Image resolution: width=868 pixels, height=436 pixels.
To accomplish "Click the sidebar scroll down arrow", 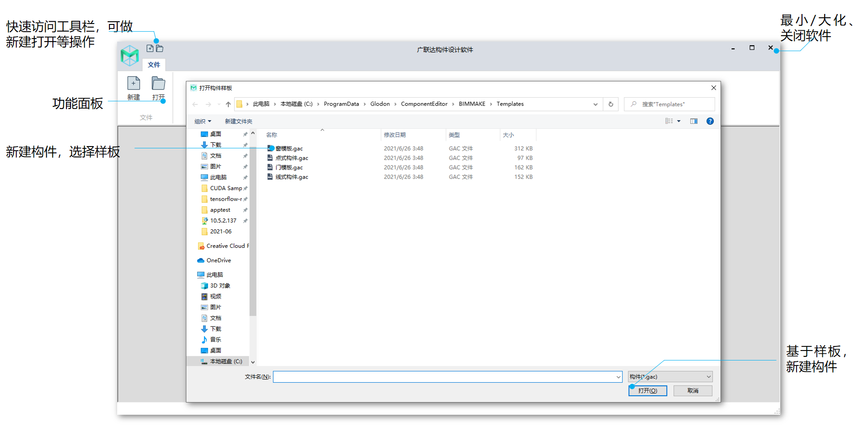I will [x=253, y=362].
